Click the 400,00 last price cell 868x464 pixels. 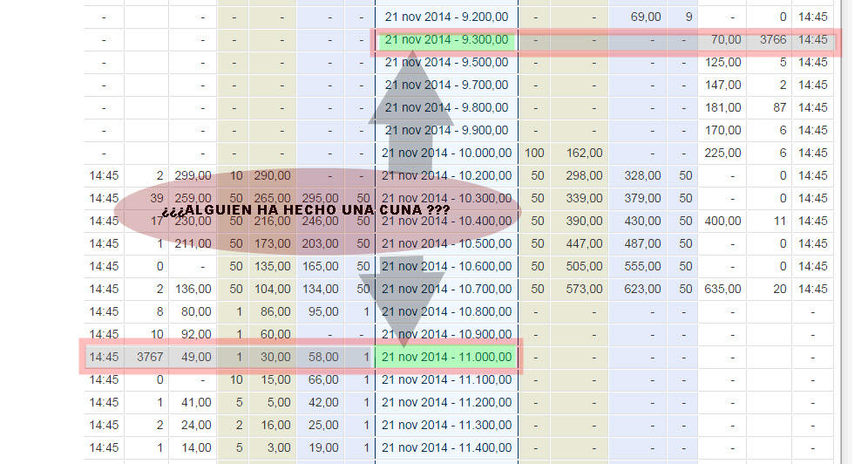click(x=723, y=221)
